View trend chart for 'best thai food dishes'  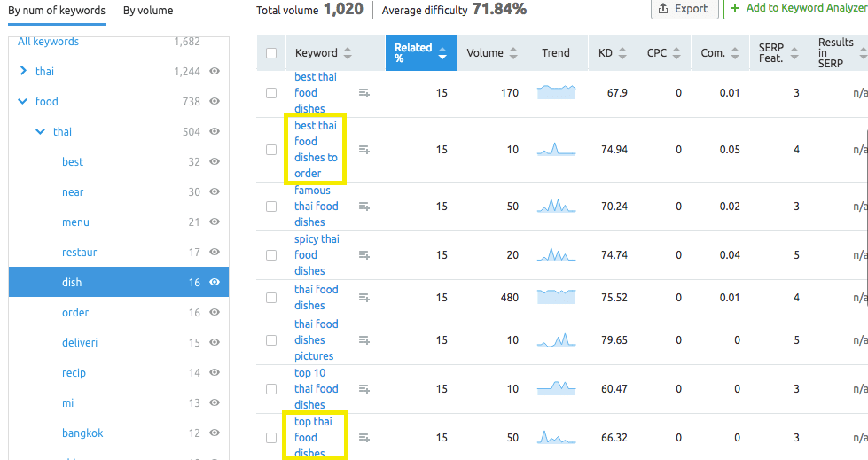click(556, 92)
